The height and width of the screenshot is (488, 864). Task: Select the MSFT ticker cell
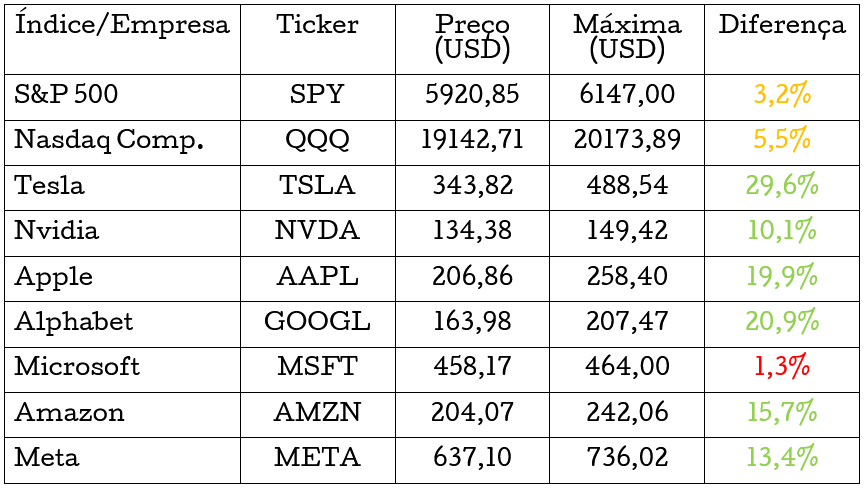click(x=317, y=367)
